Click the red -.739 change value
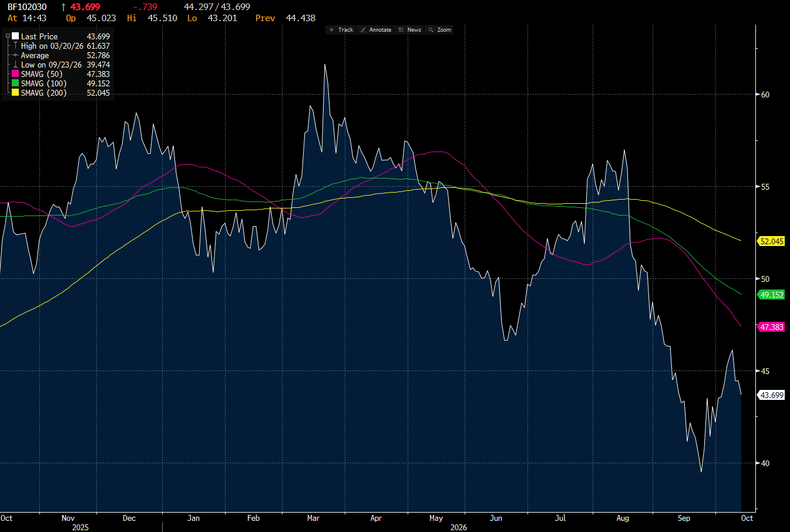 point(145,7)
